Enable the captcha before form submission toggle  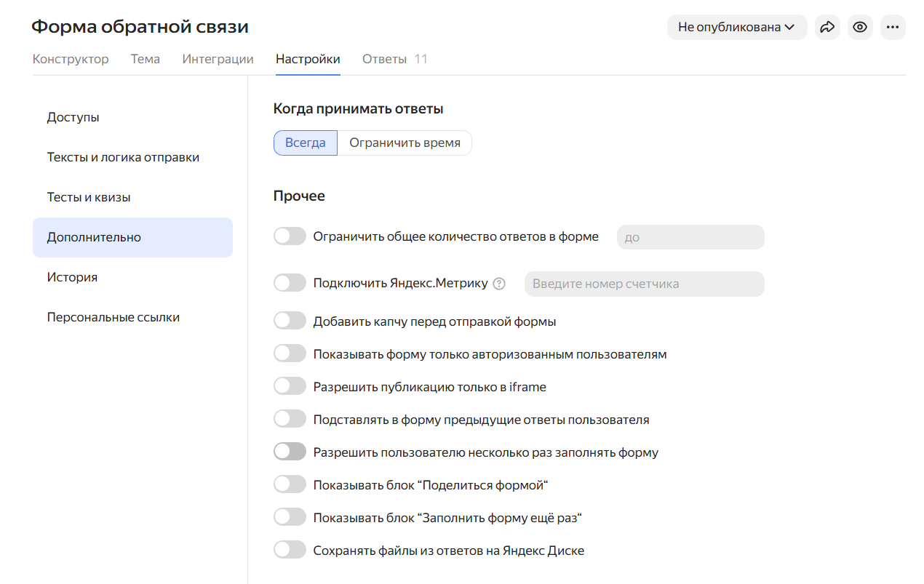point(290,321)
